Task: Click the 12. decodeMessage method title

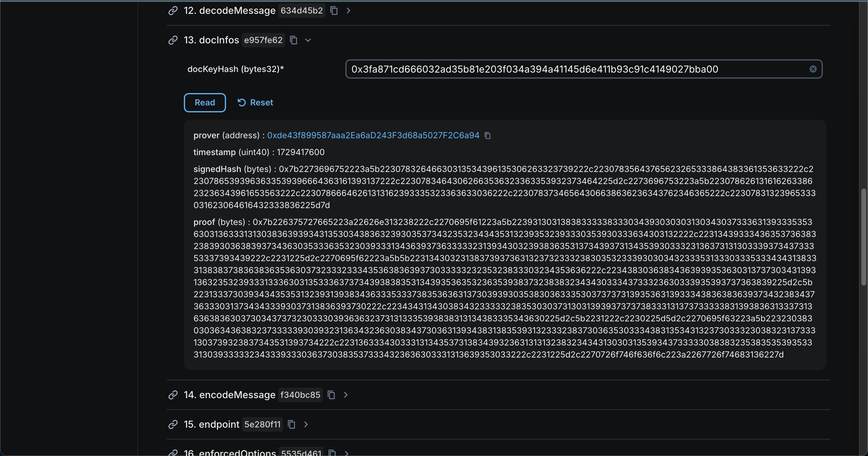Action: click(229, 11)
